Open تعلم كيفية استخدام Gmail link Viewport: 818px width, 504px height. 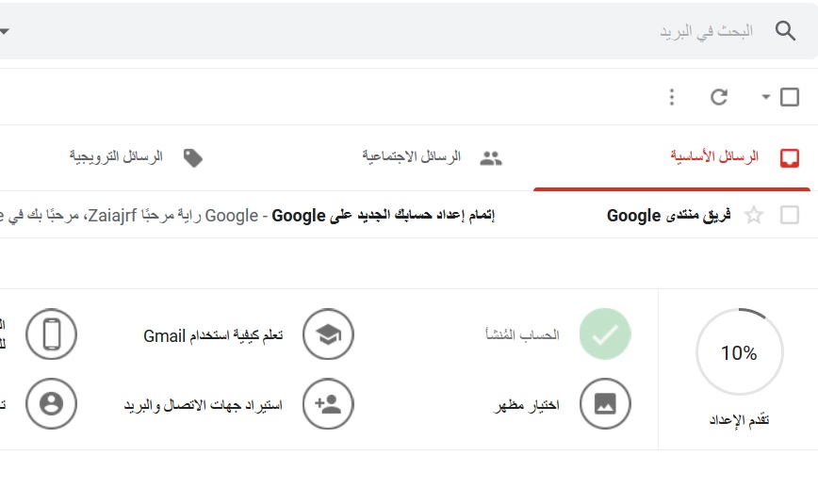213,335
